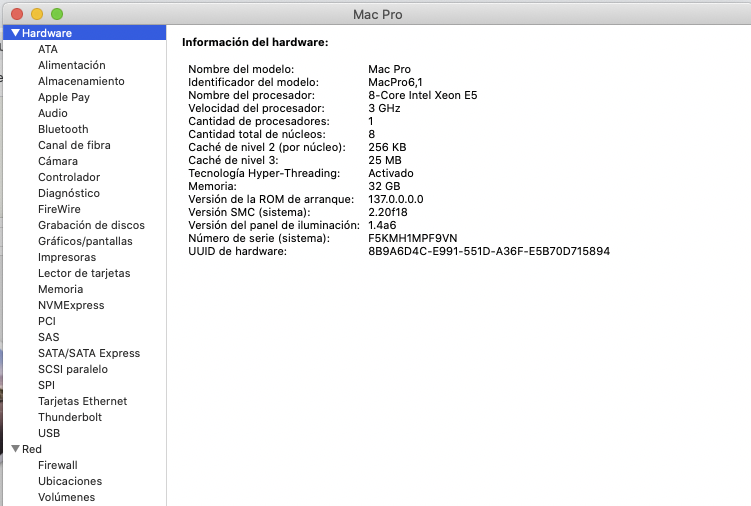Collapse the Hardware section triangle
751x506 pixels.
[x=16, y=33]
